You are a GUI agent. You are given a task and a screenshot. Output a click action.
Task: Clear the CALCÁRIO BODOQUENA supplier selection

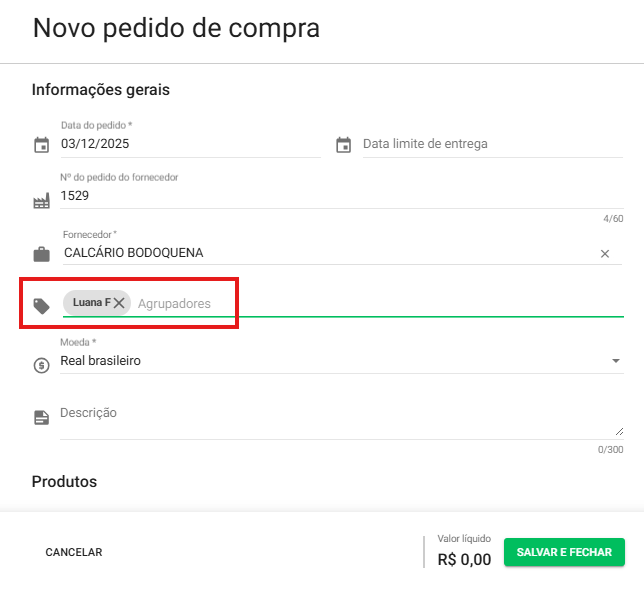pos(604,254)
